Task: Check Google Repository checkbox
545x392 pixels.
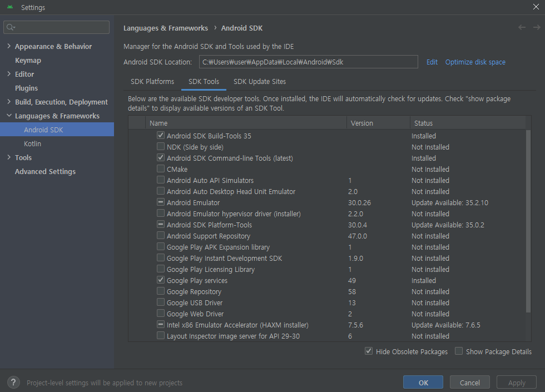Action: click(x=161, y=291)
